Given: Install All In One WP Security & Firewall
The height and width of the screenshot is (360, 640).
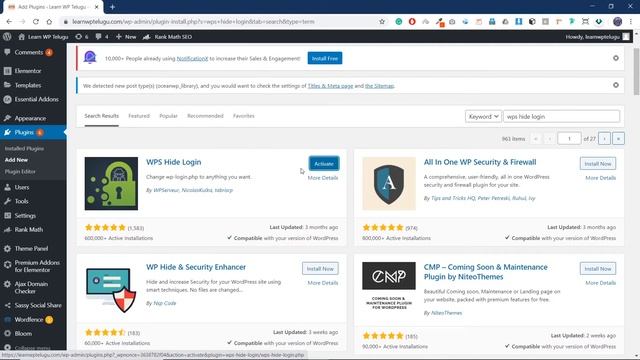Looking at the screenshot, I should point(598,164).
